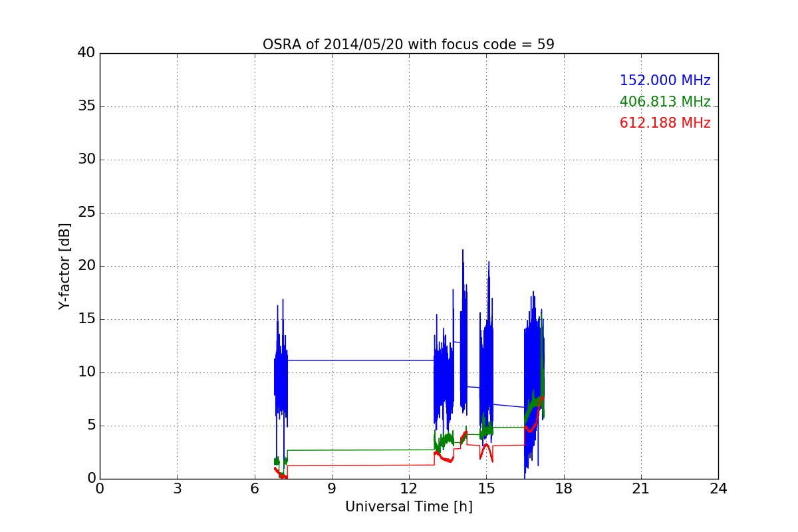This screenshot has height=532, width=798.
Task: Click the Y-factor [dB] axis label
Action: 64,266
